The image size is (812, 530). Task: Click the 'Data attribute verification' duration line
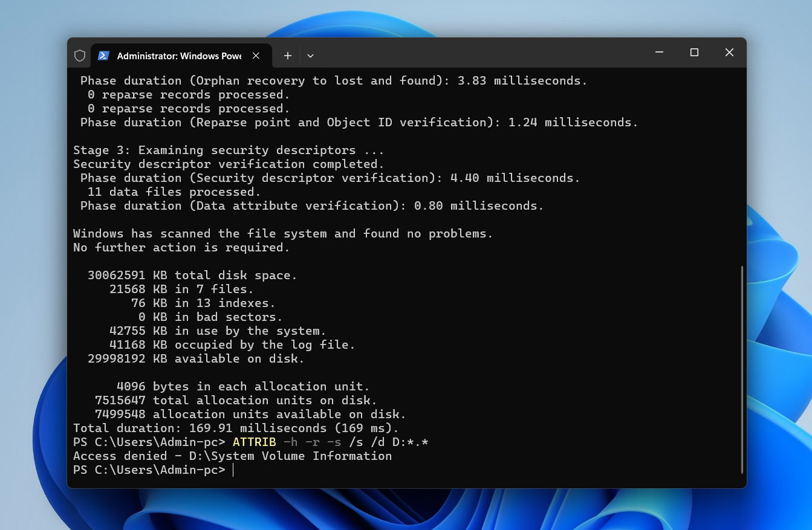tap(312, 205)
